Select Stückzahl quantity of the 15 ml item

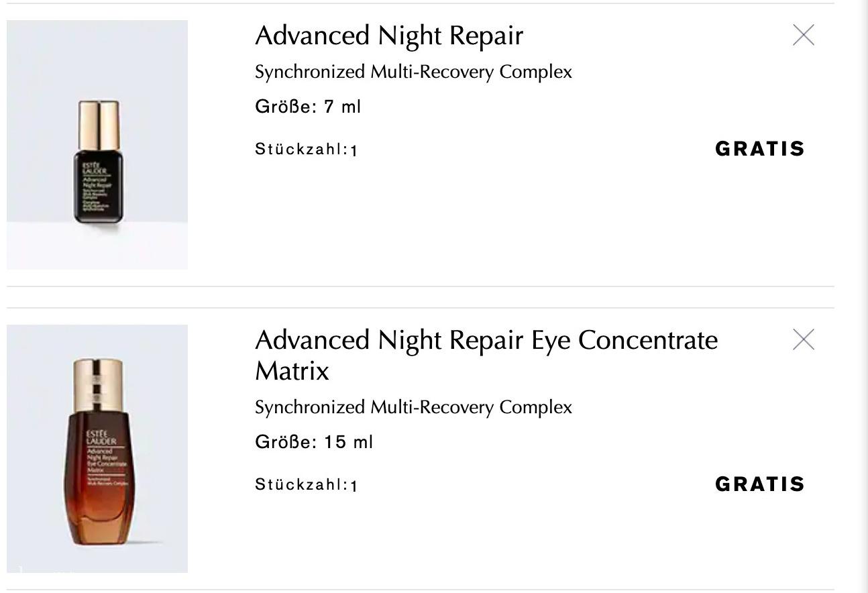click(x=306, y=485)
